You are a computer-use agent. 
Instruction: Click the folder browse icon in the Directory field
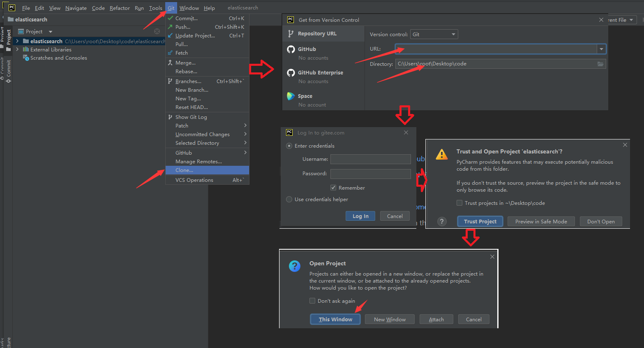[x=600, y=64]
